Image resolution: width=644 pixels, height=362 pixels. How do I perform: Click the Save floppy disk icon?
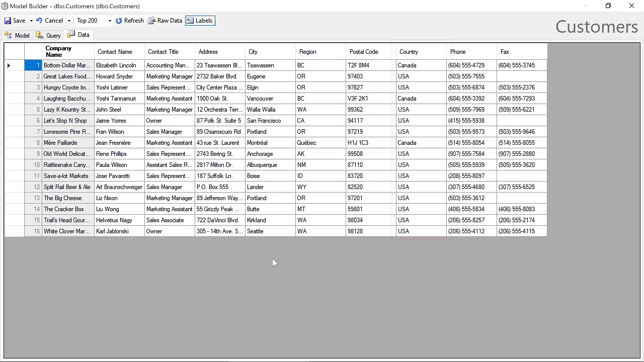pyautogui.click(x=8, y=21)
